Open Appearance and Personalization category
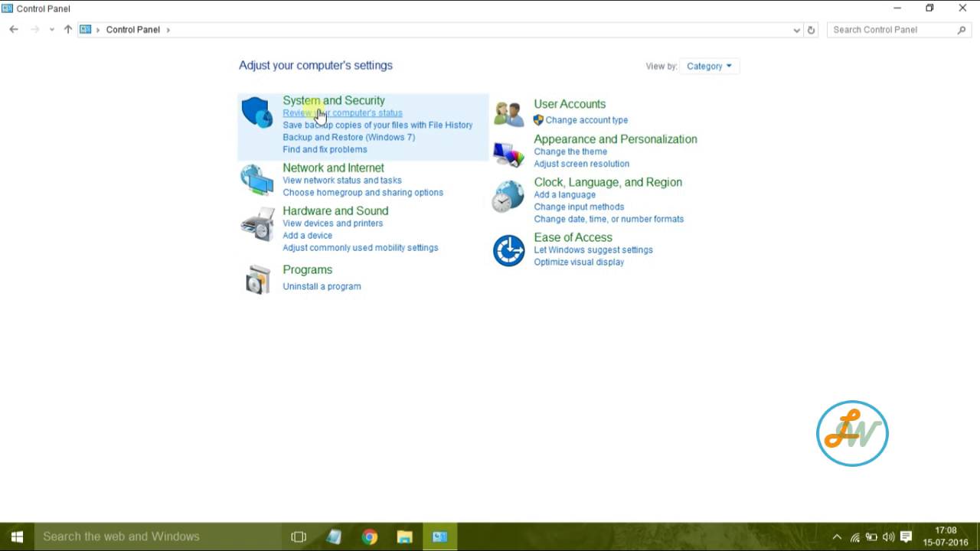 click(616, 139)
